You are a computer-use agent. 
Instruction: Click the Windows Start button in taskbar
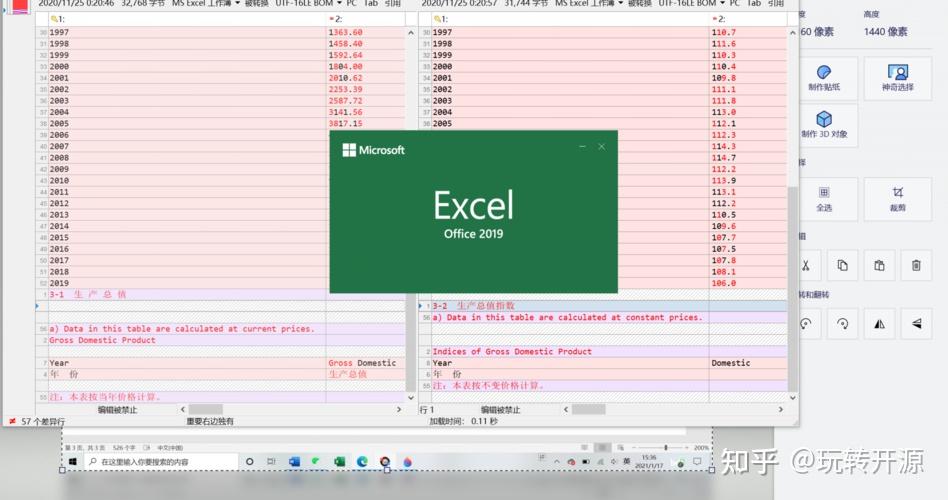[x=73, y=462]
